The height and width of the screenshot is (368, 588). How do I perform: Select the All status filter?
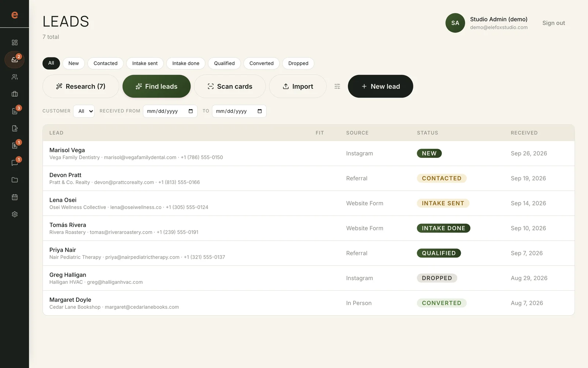(x=51, y=63)
